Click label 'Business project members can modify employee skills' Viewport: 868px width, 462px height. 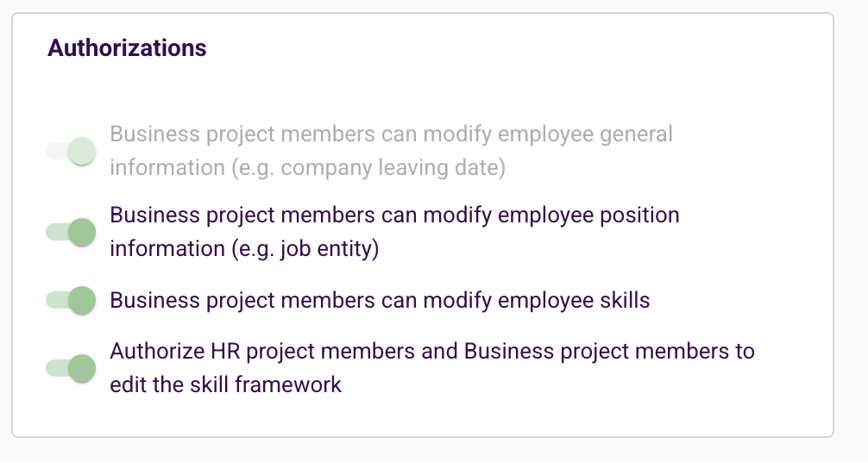(380, 301)
